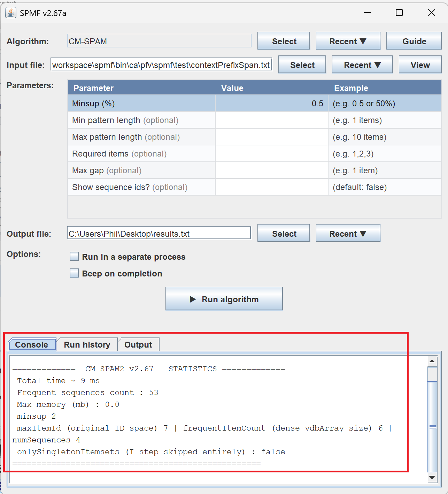
Task: Click Show sequence ids value cell
Action: click(272, 187)
